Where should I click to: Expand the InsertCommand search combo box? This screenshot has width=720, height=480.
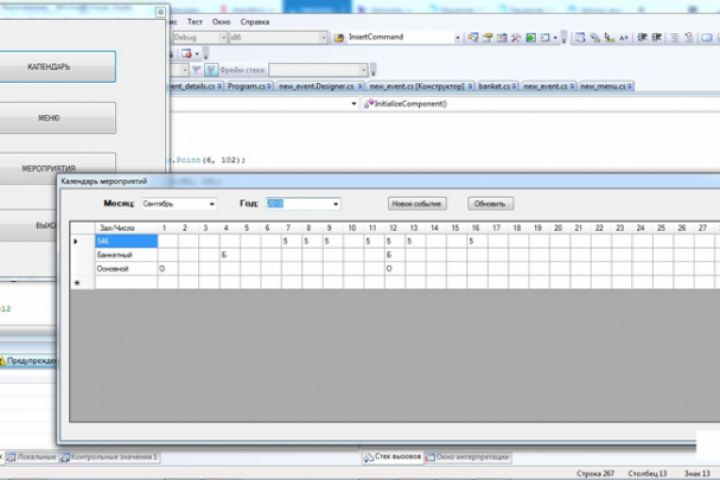pyautogui.click(x=457, y=38)
